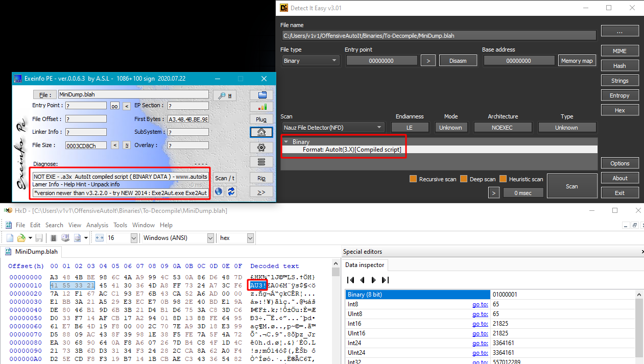644x364 pixels.
Task: Open the folder icon in Exeinfo PE
Action: pos(261,95)
